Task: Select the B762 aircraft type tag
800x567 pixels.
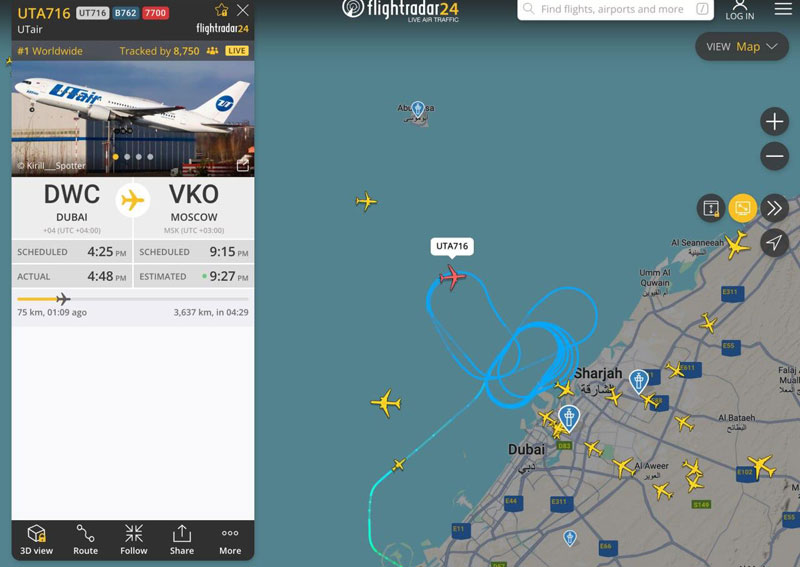Action: 126,13
